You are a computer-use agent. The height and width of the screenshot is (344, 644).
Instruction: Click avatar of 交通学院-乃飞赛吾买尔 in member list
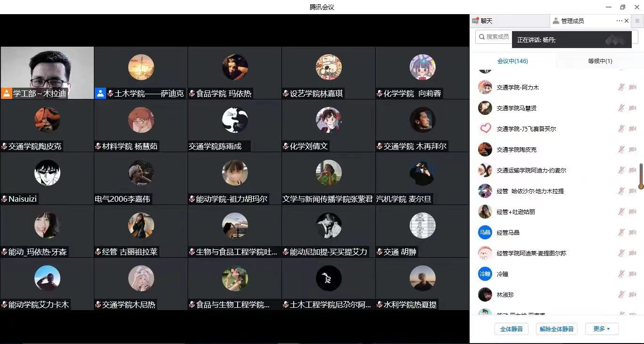pyautogui.click(x=485, y=129)
